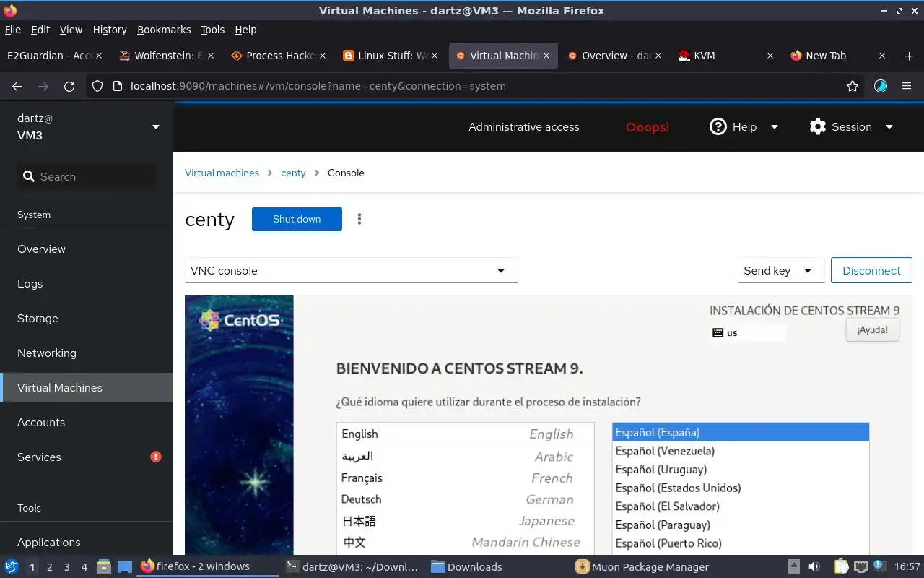Switch to the Linux Stuff tab
924x578 pixels.
[x=390, y=56]
